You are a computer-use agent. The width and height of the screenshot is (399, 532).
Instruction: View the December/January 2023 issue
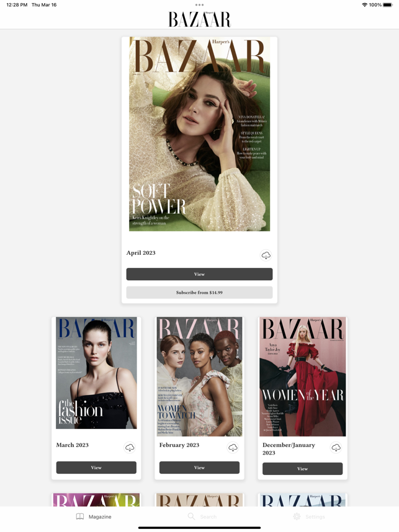click(303, 469)
